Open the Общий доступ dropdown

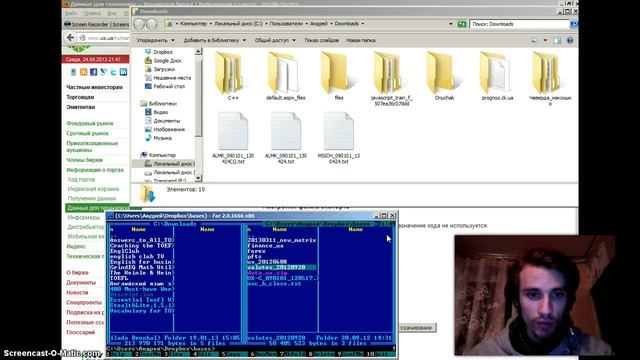coord(275,40)
